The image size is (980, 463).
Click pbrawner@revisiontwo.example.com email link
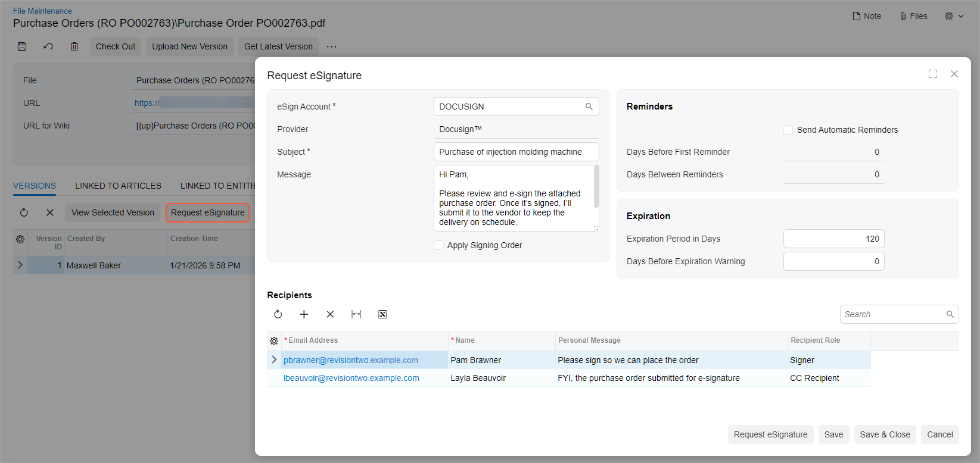click(351, 360)
